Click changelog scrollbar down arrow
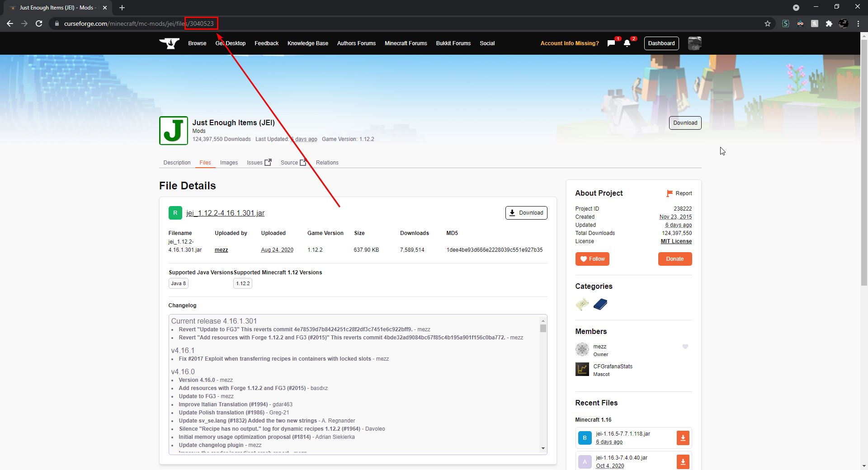Image resolution: width=868 pixels, height=470 pixels. (543, 449)
